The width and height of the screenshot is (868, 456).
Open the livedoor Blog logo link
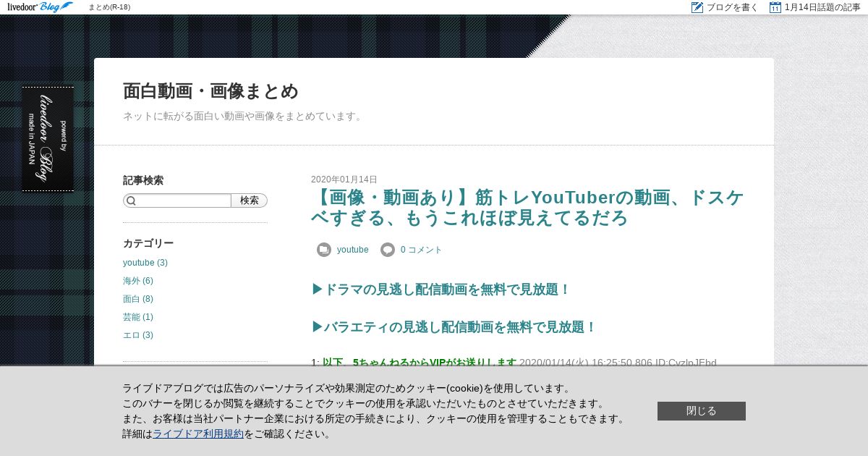tap(40, 7)
